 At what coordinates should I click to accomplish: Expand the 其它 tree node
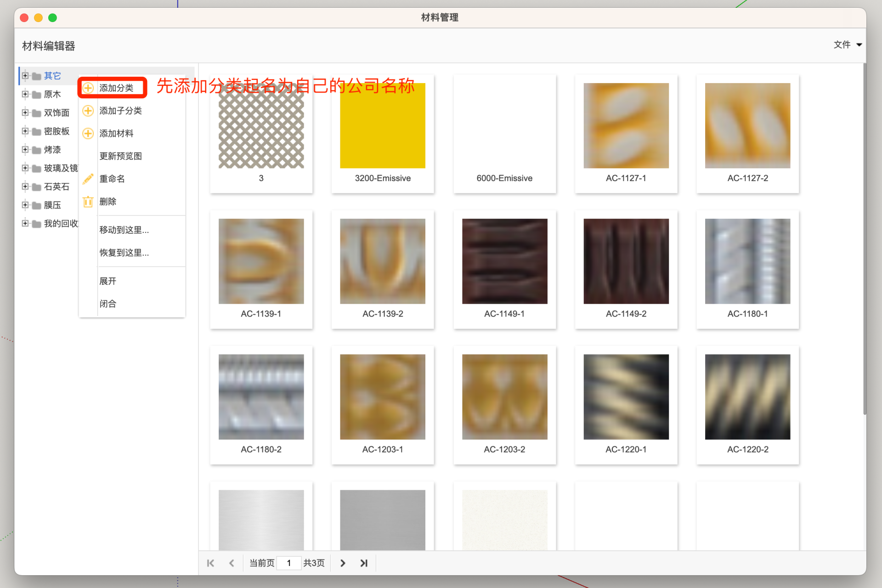click(25, 76)
